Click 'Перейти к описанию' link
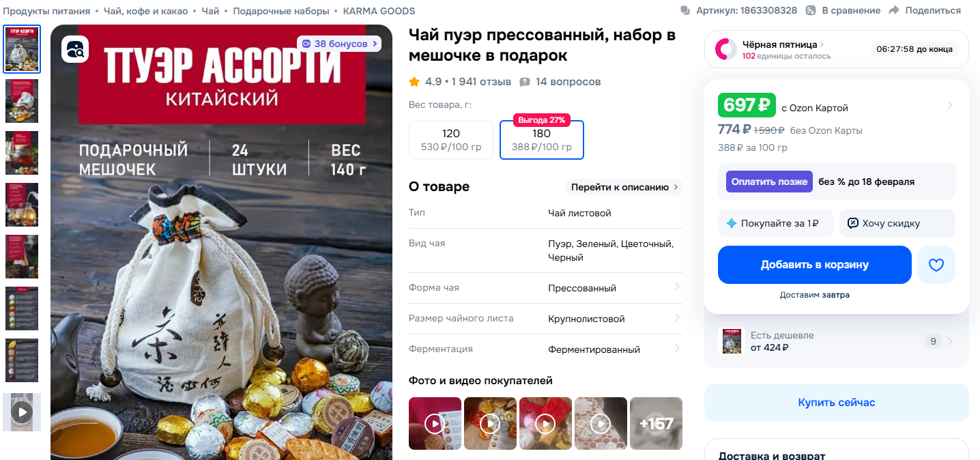This screenshot has height=460, width=980. tap(624, 187)
